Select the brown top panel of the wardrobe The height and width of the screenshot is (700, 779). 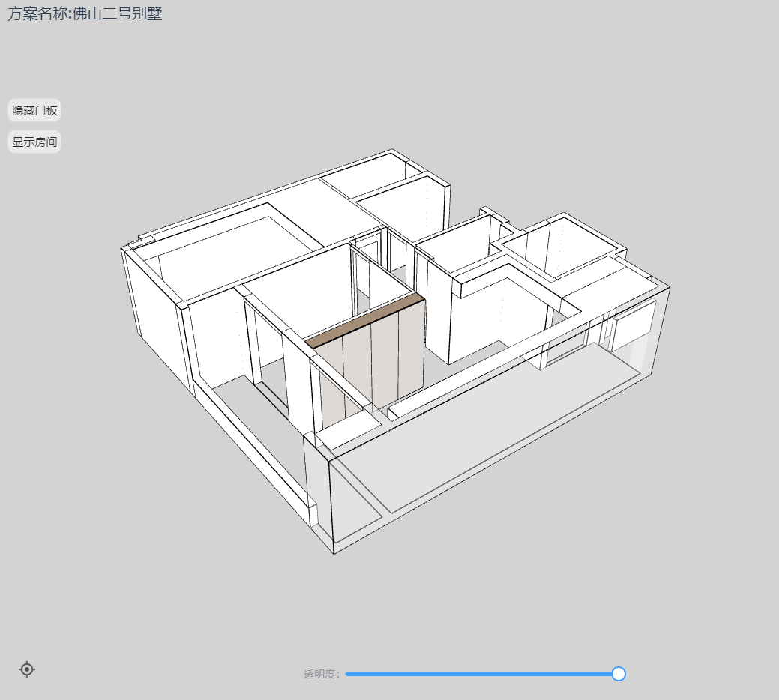click(364, 320)
